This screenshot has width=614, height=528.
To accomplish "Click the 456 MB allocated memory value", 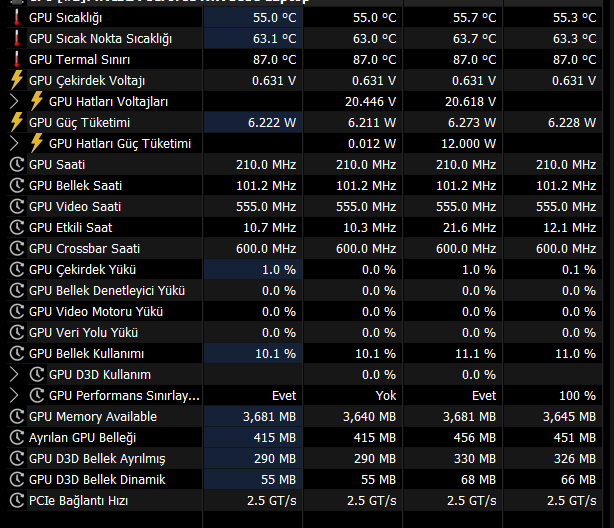I will click(x=475, y=438).
